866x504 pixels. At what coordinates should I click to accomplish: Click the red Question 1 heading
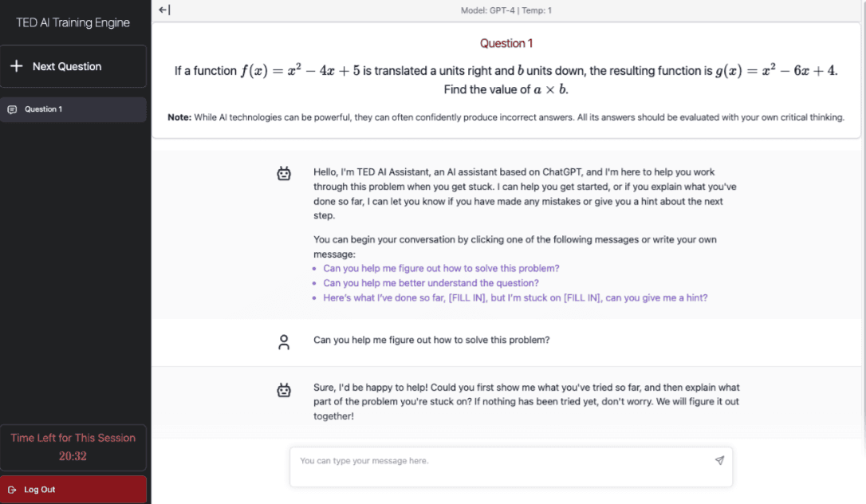coord(506,43)
